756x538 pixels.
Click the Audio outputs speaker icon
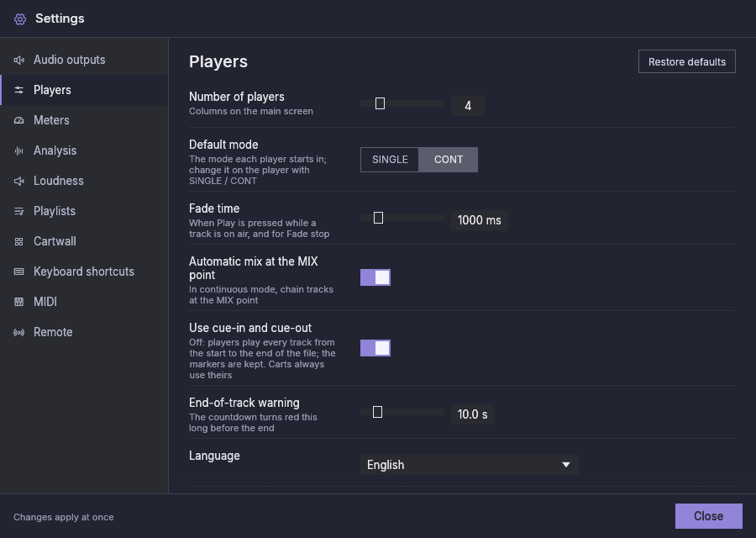coord(18,60)
